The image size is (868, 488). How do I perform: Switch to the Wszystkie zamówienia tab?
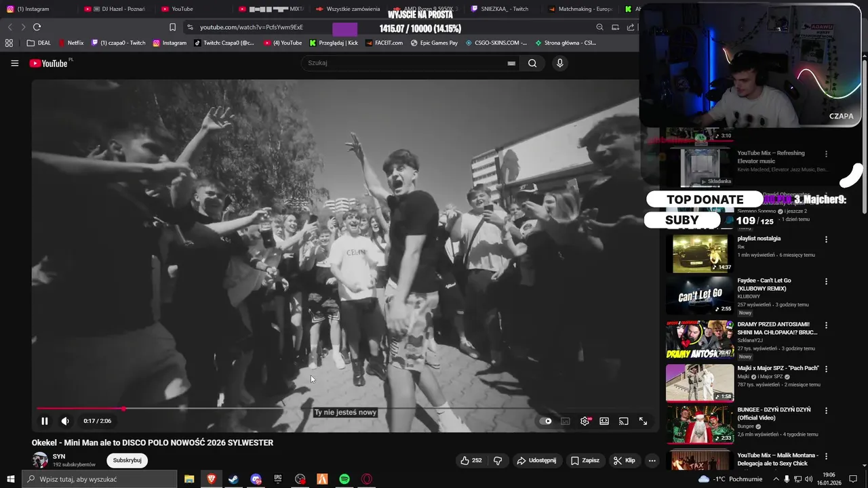pyautogui.click(x=349, y=9)
